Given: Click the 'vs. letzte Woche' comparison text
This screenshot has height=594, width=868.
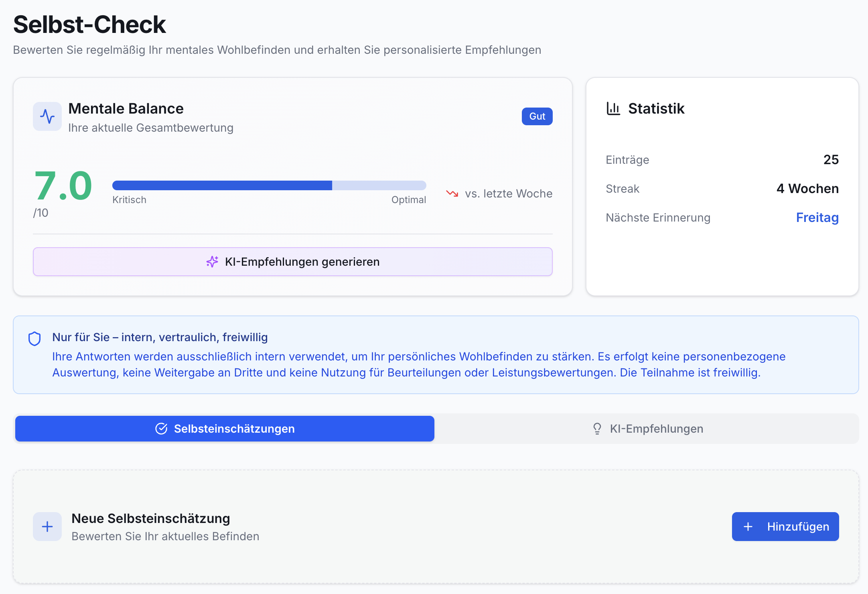Looking at the screenshot, I should (x=509, y=193).
